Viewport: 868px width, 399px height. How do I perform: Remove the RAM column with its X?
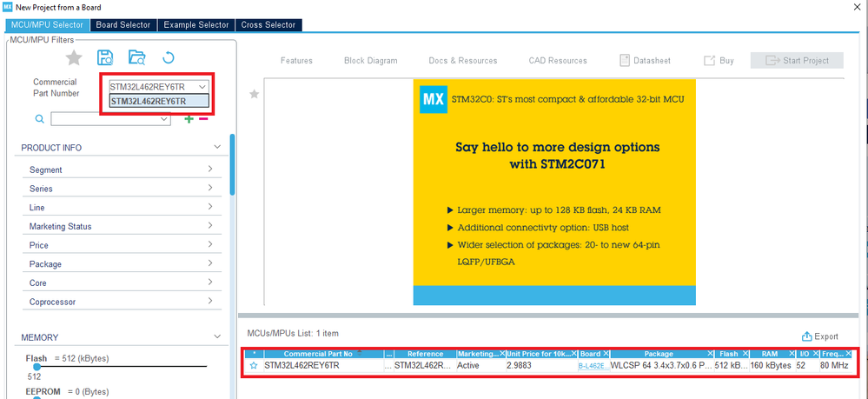(792, 354)
